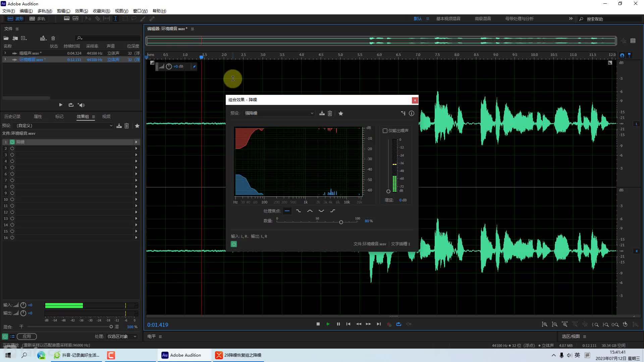Open Files panel menu
Viewport: 644px width, 362px height.
tap(17, 29)
